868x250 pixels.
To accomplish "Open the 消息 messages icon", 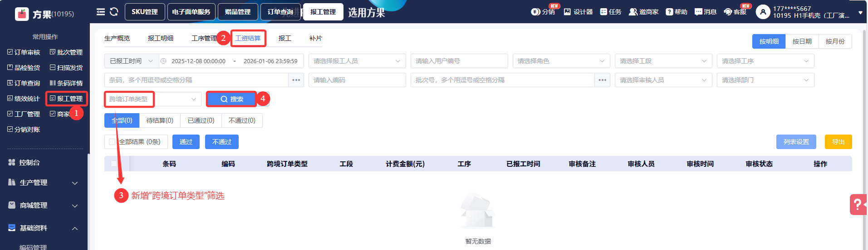I will tap(698, 12).
